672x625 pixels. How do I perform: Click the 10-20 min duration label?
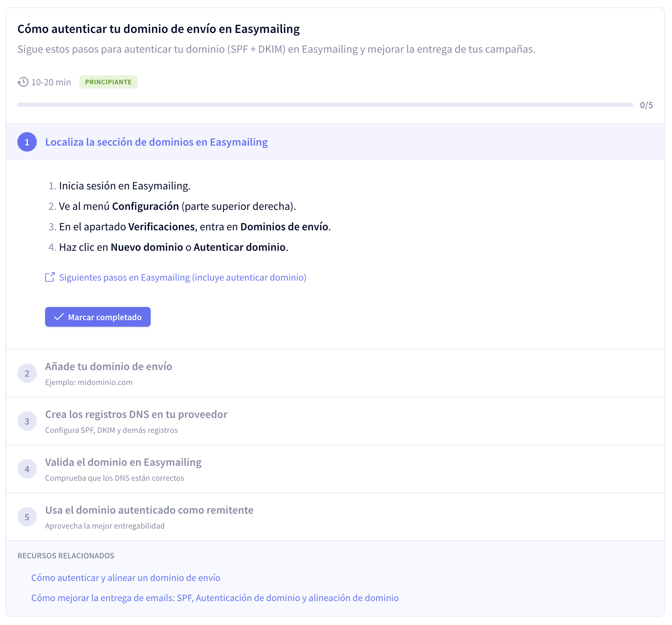pyautogui.click(x=51, y=82)
